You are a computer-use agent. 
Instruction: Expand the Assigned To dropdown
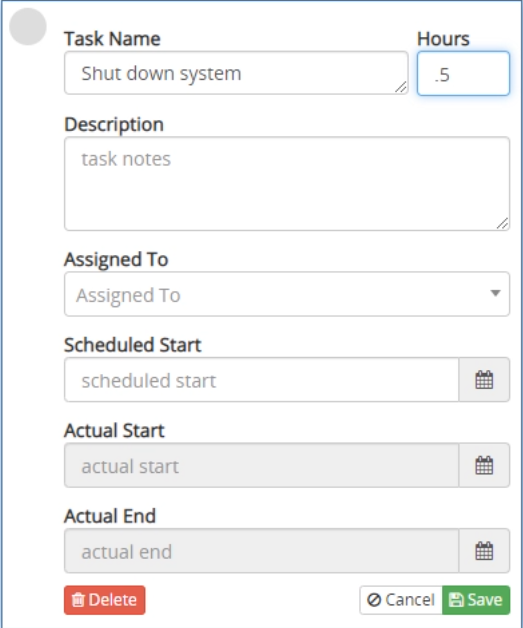coord(287,294)
